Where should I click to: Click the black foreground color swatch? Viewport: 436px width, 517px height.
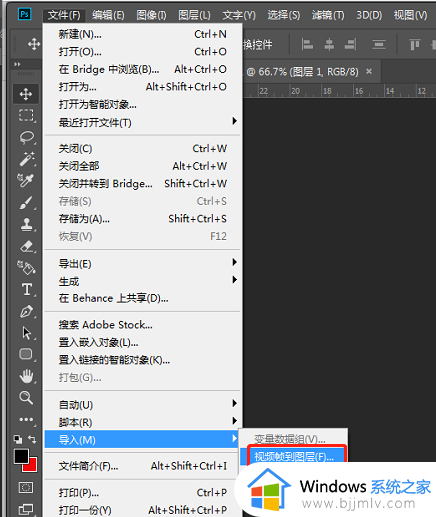coord(21,456)
